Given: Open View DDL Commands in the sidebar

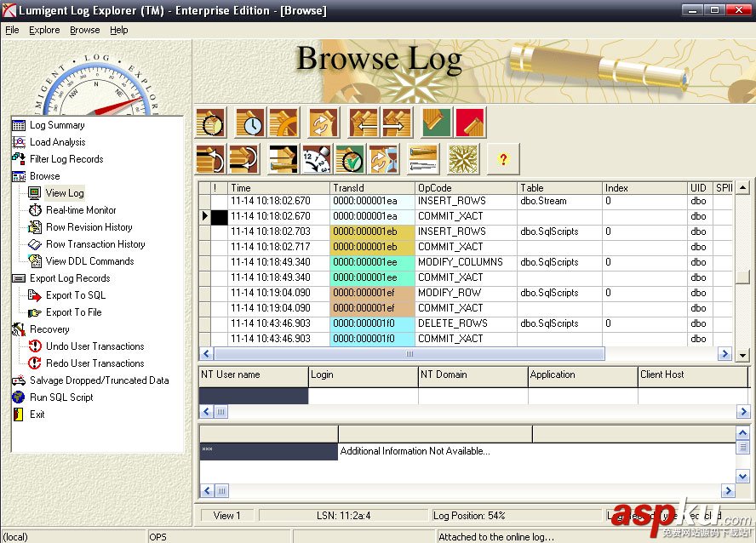Looking at the screenshot, I should (89, 261).
